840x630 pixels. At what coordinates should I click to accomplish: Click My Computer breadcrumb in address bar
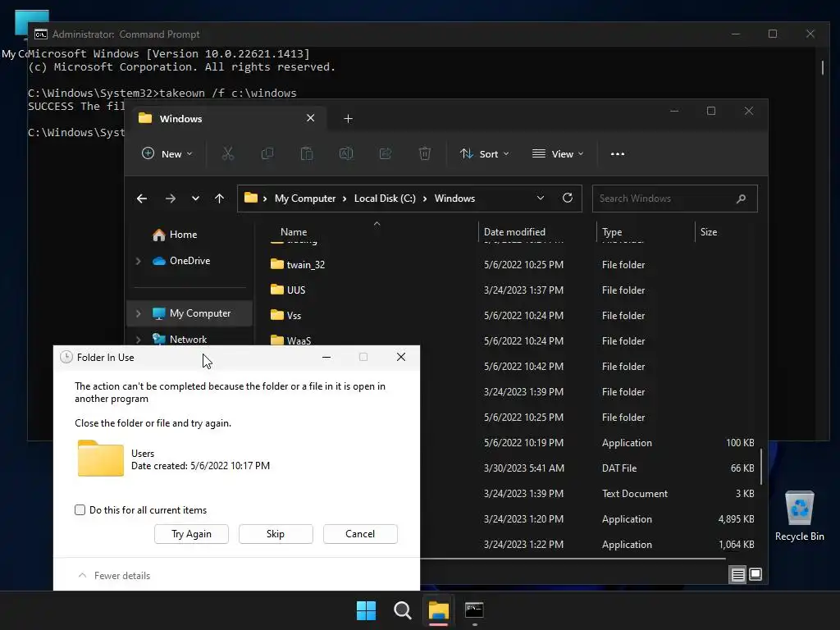(x=305, y=199)
